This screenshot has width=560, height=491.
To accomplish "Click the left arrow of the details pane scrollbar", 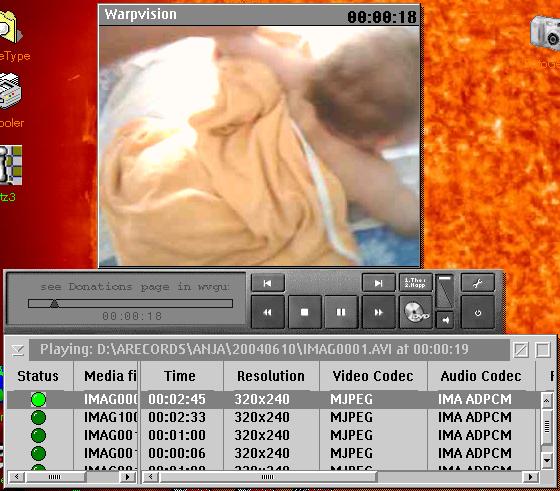I will (x=151, y=477).
